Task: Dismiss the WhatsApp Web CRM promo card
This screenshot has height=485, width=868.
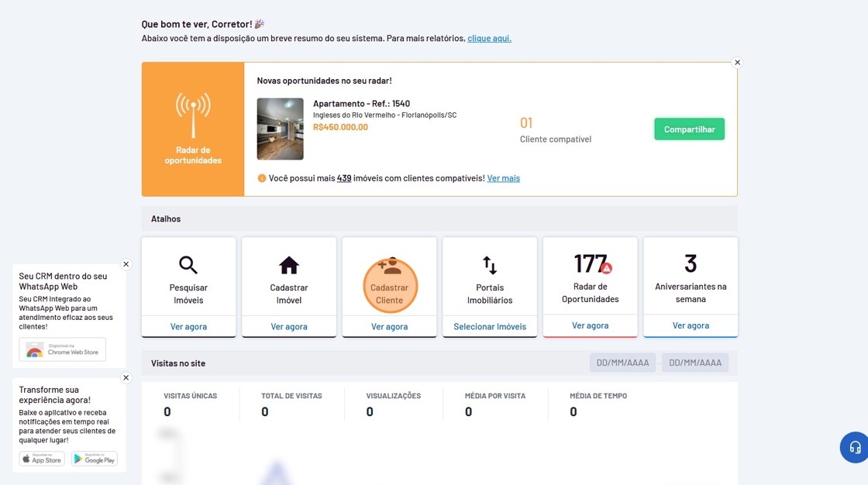Action: (126, 264)
